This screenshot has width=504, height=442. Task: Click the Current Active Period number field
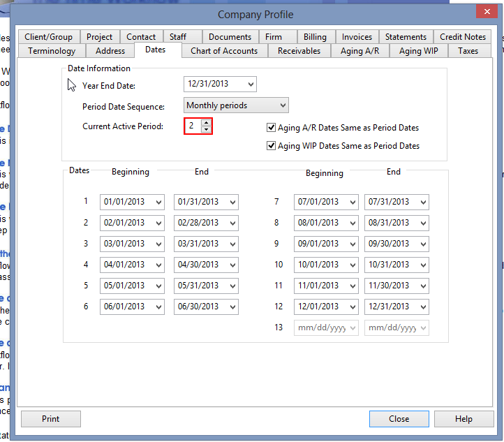point(192,126)
